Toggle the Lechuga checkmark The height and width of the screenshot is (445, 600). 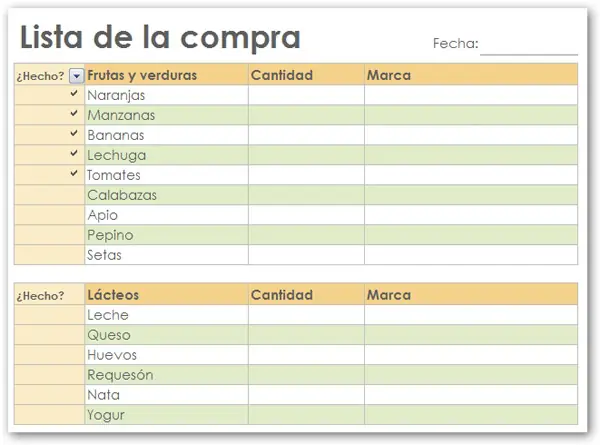[x=74, y=153]
